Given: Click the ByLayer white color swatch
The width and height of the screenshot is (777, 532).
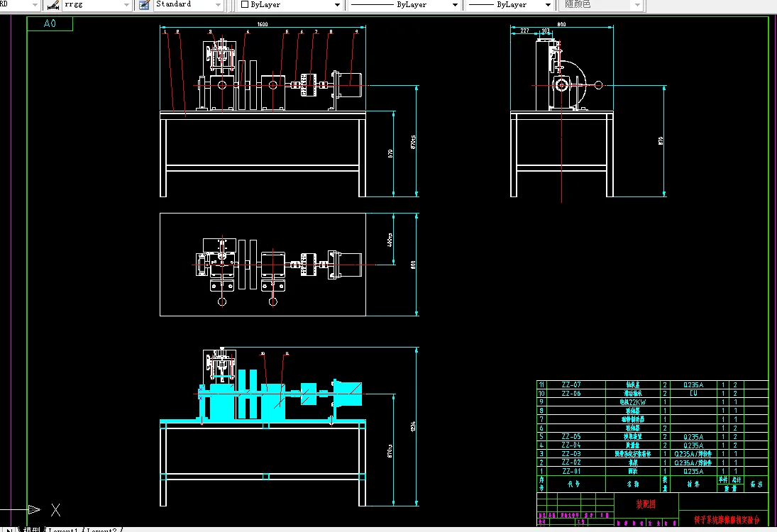Looking at the screenshot, I should [244, 4].
